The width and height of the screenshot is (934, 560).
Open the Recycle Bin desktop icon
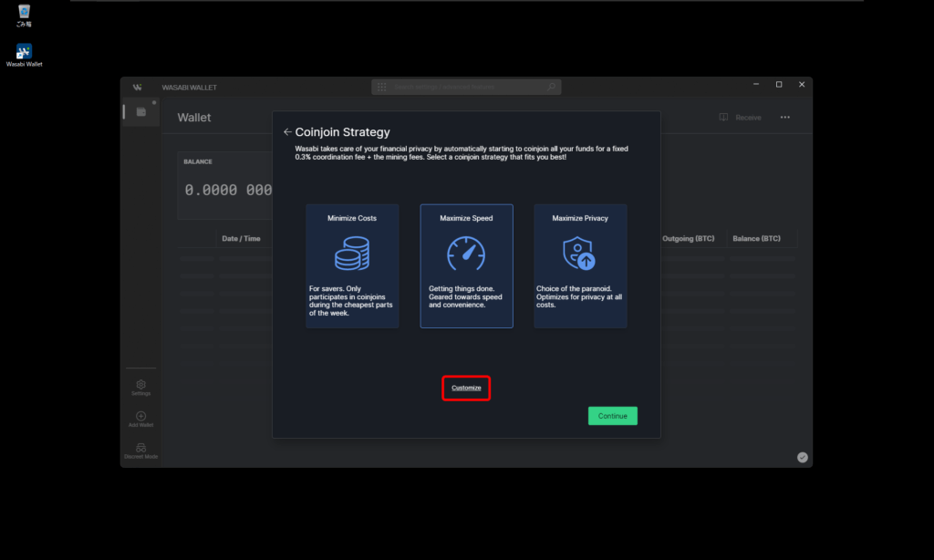24,16
